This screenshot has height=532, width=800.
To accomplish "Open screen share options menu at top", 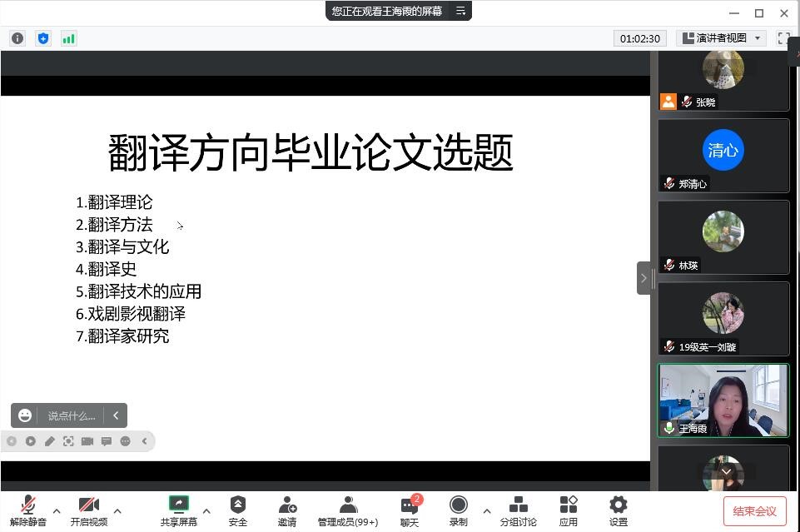I will click(x=460, y=11).
